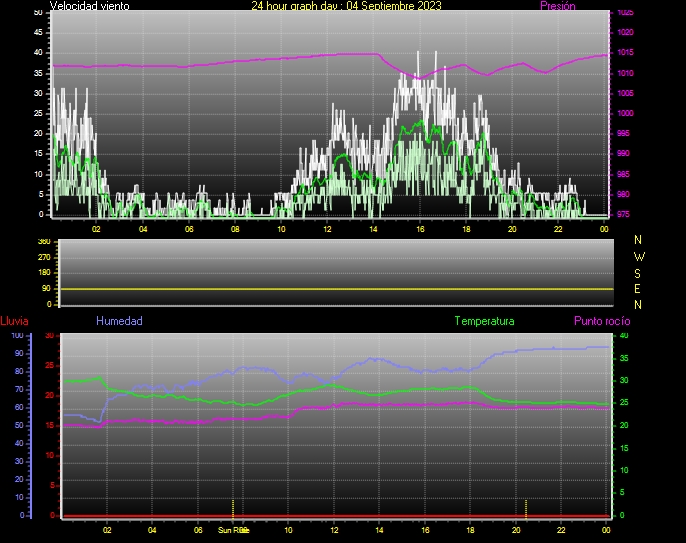Image resolution: width=686 pixels, height=543 pixels.
Task: Click the yellow sunset marker after 20 hours
Action: click(526, 509)
